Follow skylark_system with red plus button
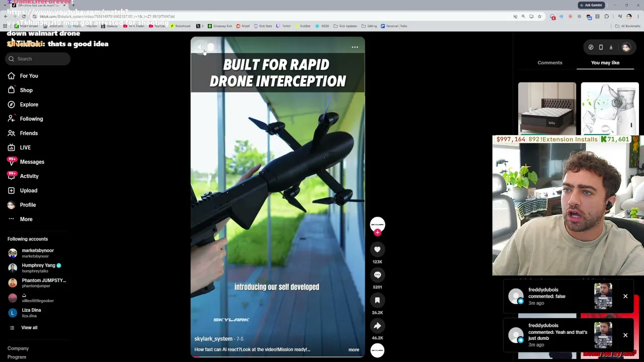Screen dimensions: 644x362 coord(377,232)
